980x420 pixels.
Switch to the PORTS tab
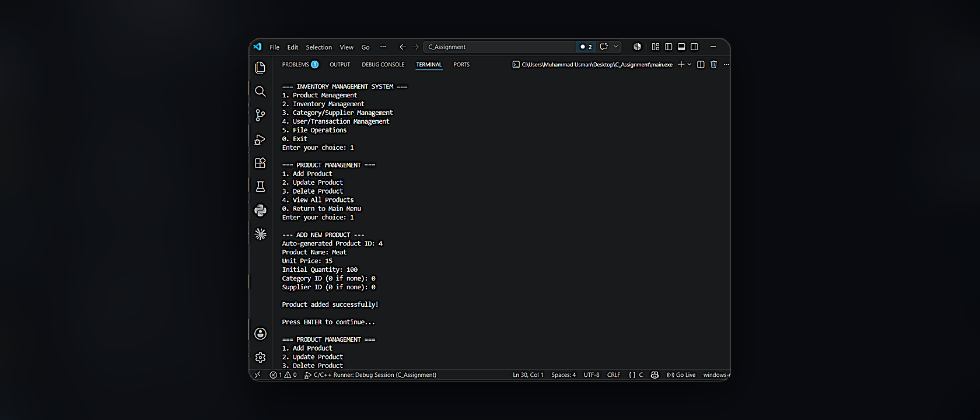pyautogui.click(x=461, y=65)
